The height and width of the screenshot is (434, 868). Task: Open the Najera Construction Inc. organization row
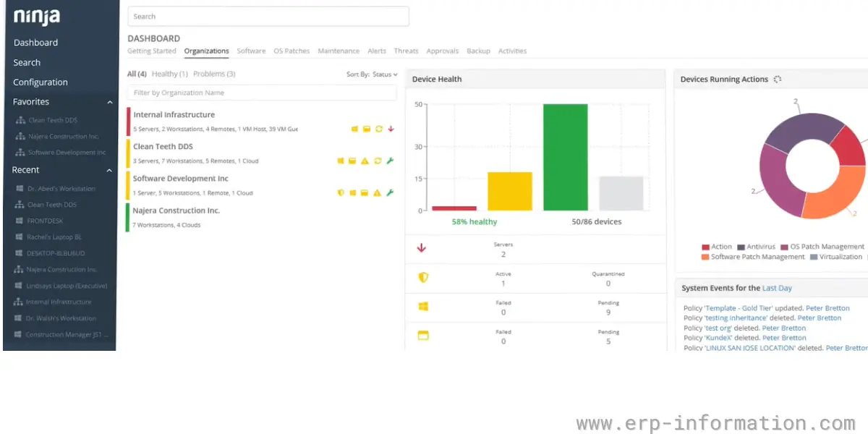click(262, 217)
